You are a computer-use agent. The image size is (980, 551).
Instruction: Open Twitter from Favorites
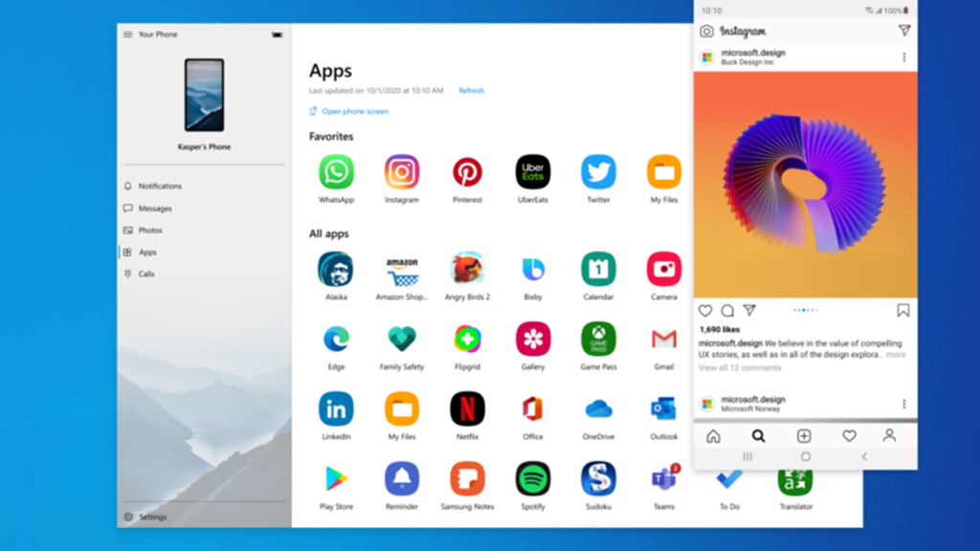tap(599, 172)
